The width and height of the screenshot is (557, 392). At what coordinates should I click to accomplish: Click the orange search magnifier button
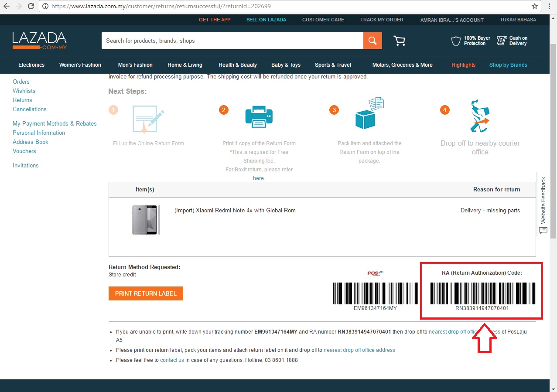click(372, 41)
